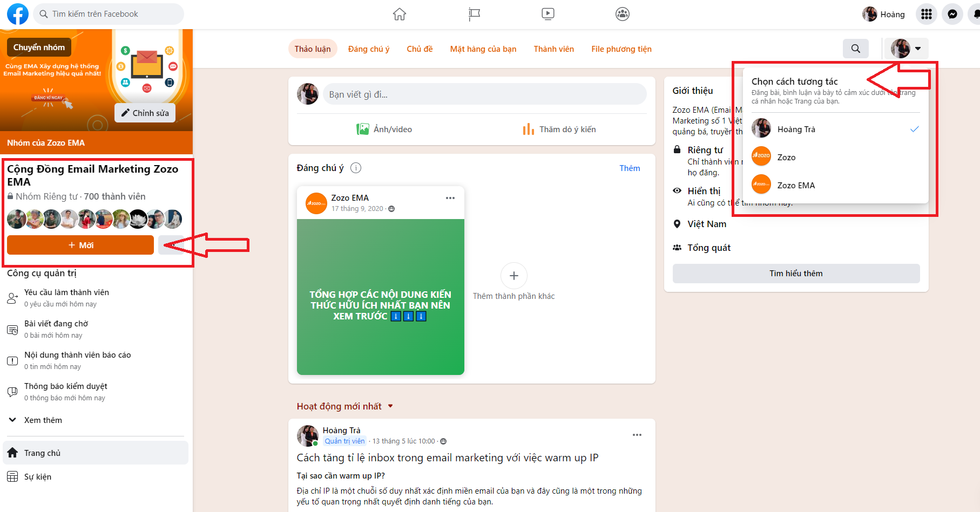Open Mặt hàng của bạn tab
Screen dimensions: 980x512
(483, 49)
